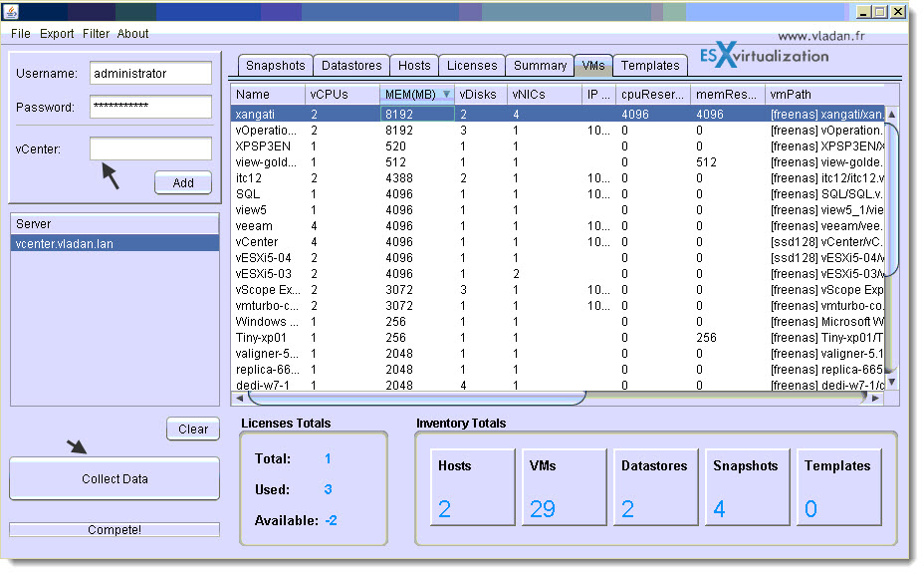Screen dimensions: 924x574
Task: Click the Datastores inventory total box
Action: 656,487
